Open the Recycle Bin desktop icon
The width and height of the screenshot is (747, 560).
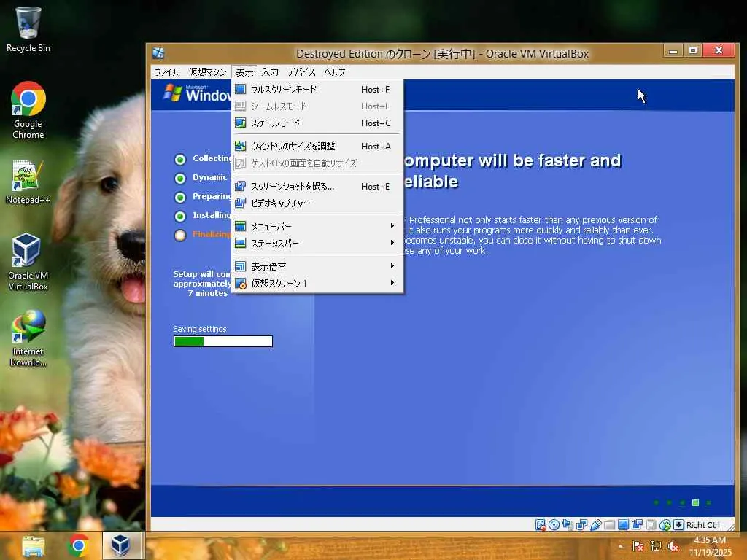[x=28, y=28]
